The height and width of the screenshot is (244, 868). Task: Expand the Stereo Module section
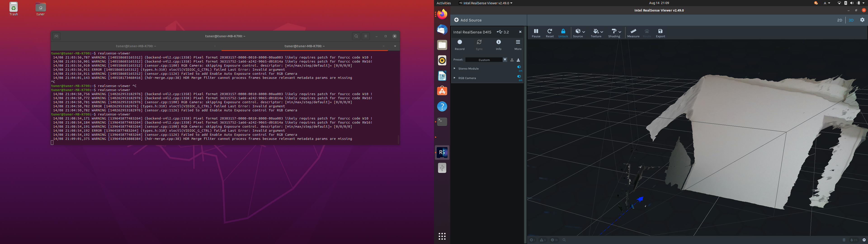click(x=455, y=68)
